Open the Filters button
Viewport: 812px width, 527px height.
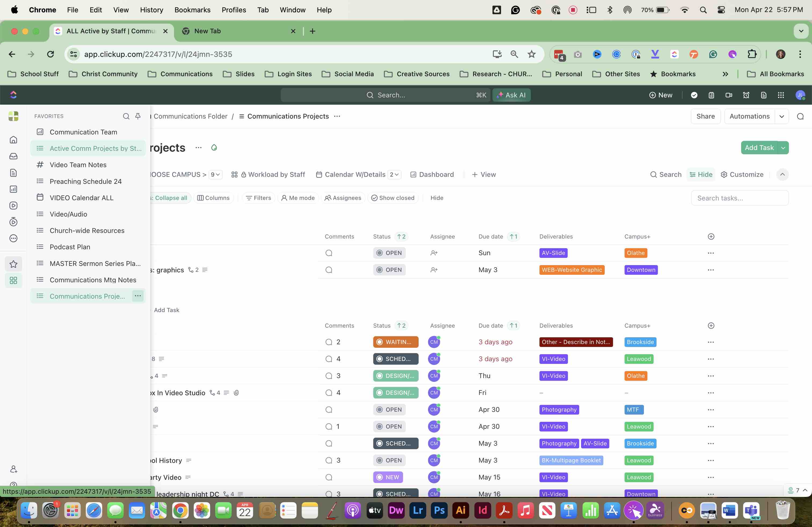258,198
